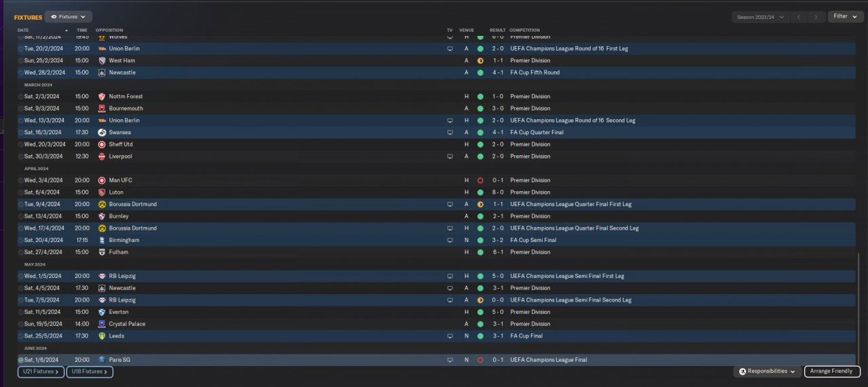868x387 pixels.
Task: Click the Swansea club badge
Action: click(102, 132)
